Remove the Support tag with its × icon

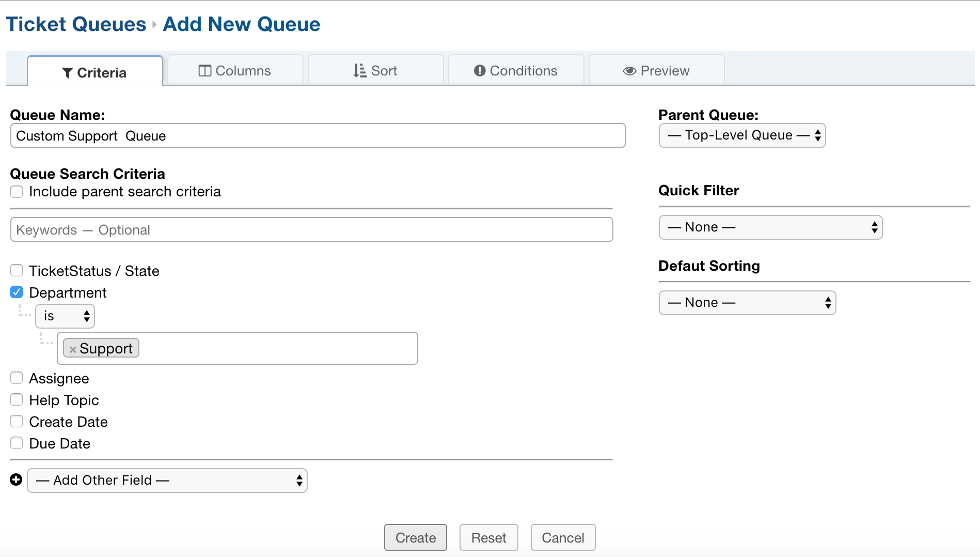point(72,348)
